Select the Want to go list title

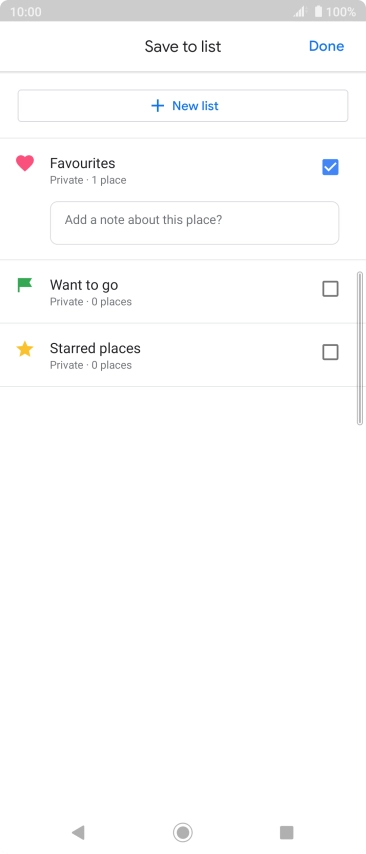click(x=84, y=285)
